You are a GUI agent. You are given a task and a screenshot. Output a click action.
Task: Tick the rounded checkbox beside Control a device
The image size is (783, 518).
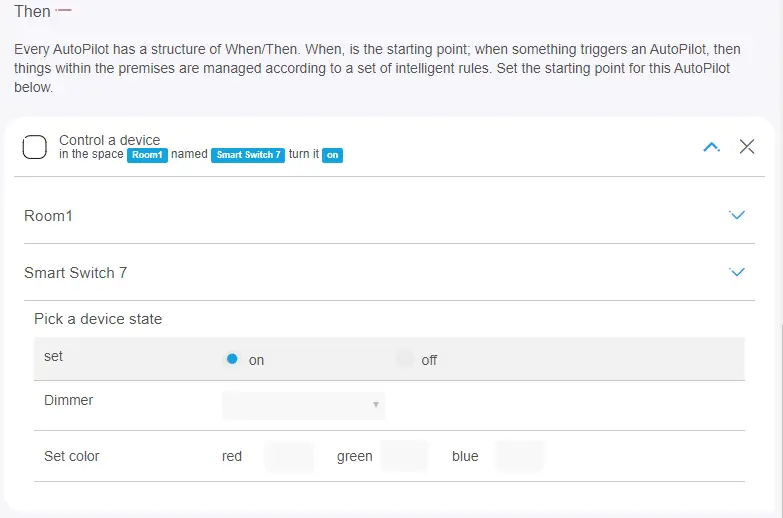click(34, 148)
